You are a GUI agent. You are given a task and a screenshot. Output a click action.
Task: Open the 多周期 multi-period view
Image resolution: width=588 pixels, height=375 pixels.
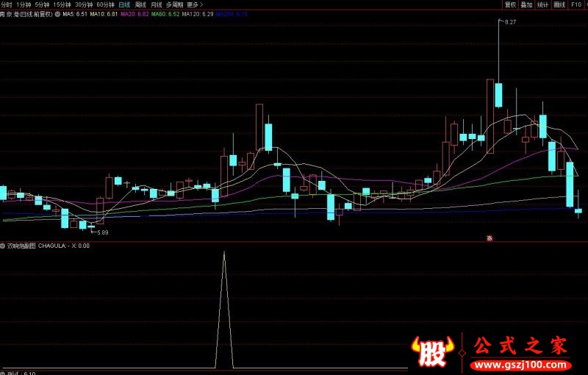[x=173, y=4]
